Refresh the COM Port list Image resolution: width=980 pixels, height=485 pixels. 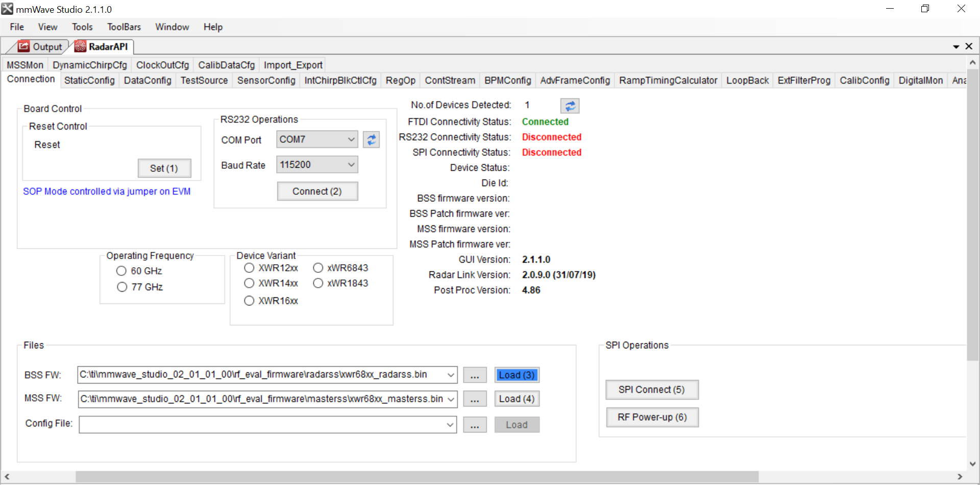tap(371, 139)
